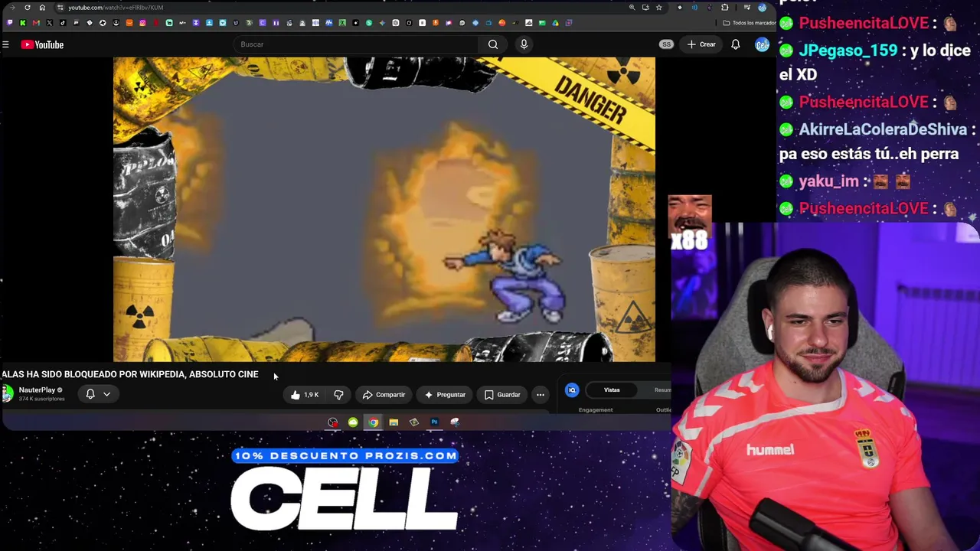Toggle channel notification bell for NauterPlay
The image size is (980, 551).
90,394
